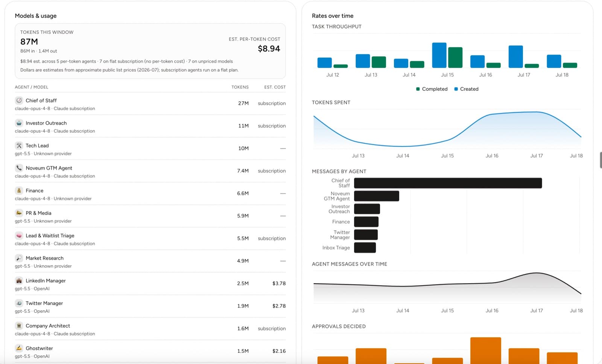Click the Jul 13 green Completed throughput bar
602x364 pixels.
[x=379, y=62]
